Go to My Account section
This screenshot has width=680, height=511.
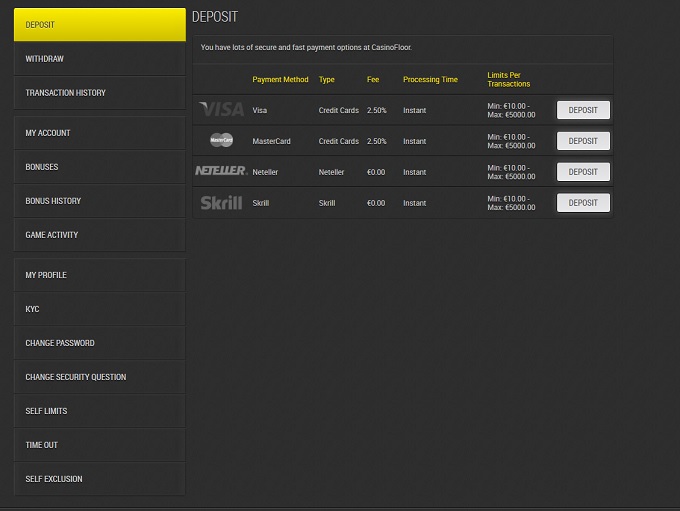point(99,133)
